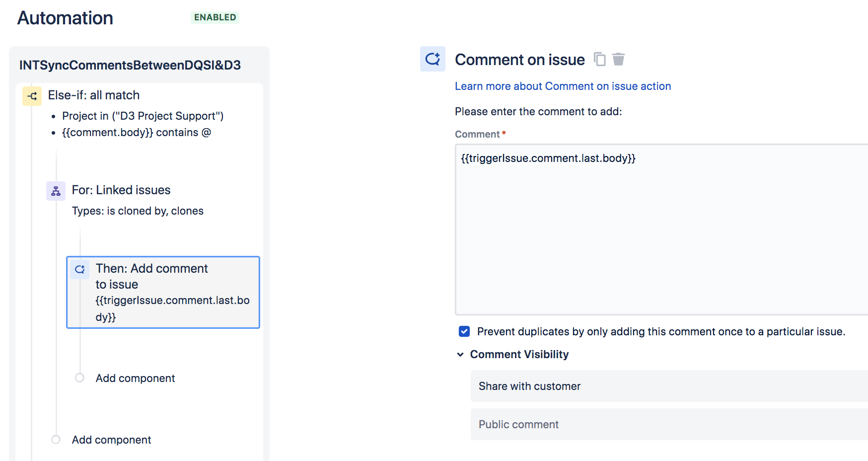Click the circle node beside inner Add component

(x=80, y=378)
